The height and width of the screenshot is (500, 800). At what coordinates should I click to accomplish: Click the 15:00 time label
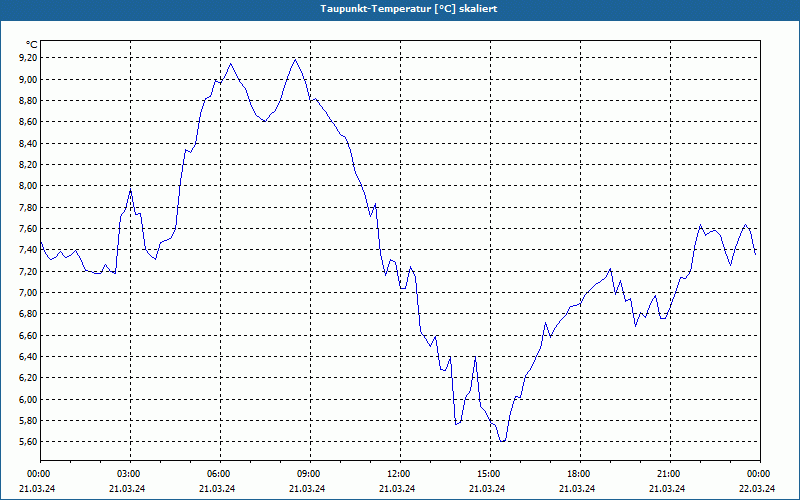click(x=490, y=474)
